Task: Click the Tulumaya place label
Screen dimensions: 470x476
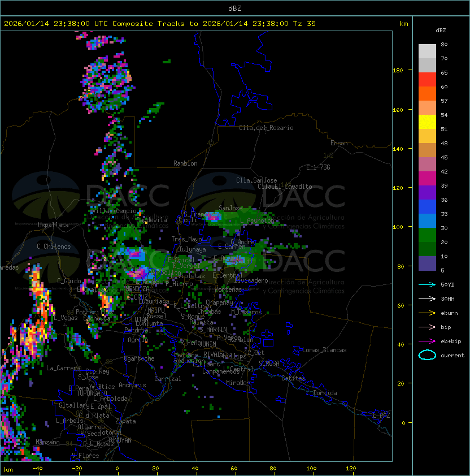Action: (193, 249)
